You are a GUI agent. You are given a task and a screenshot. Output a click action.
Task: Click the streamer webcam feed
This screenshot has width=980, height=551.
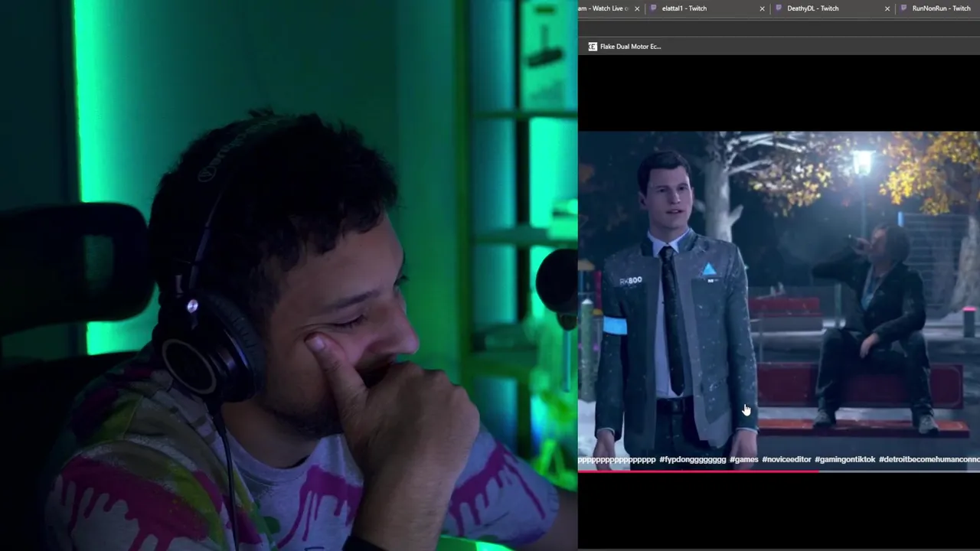(289, 275)
